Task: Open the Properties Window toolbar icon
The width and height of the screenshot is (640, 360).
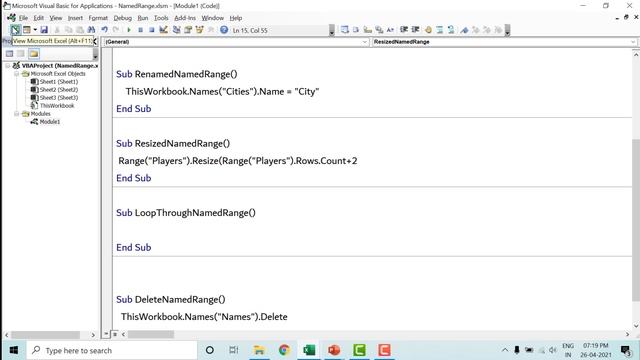Action: pyautogui.click(x=188, y=30)
